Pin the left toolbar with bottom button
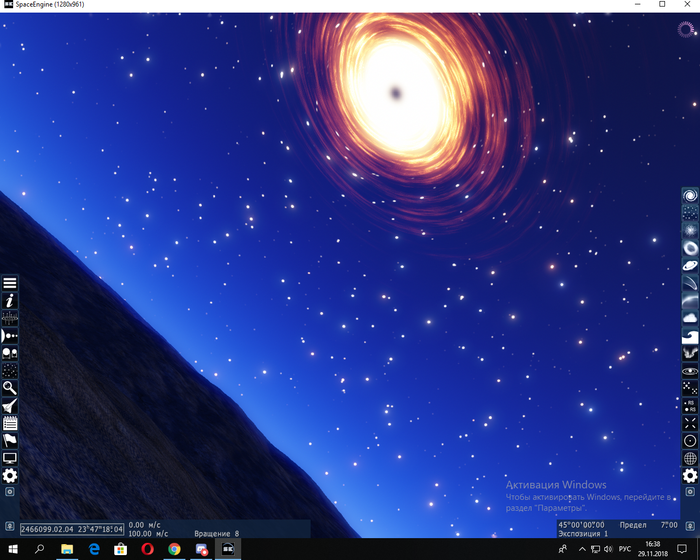The height and width of the screenshot is (560, 700). [x=10, y=492]
